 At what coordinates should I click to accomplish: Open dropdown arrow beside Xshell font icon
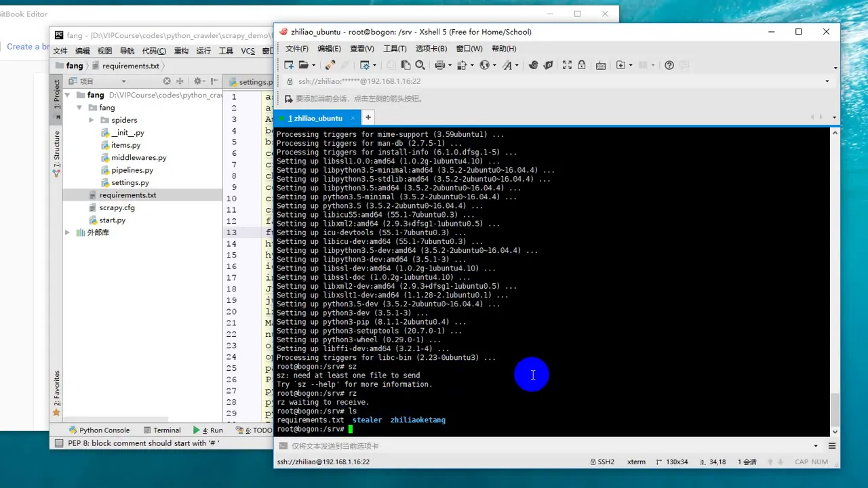click(x=517, y=65)
